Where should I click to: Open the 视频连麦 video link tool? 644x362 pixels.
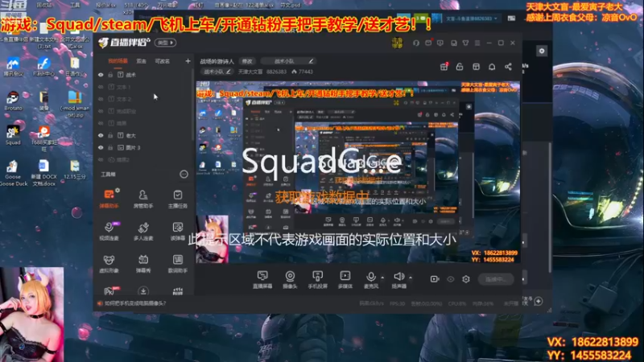point(109,231)
